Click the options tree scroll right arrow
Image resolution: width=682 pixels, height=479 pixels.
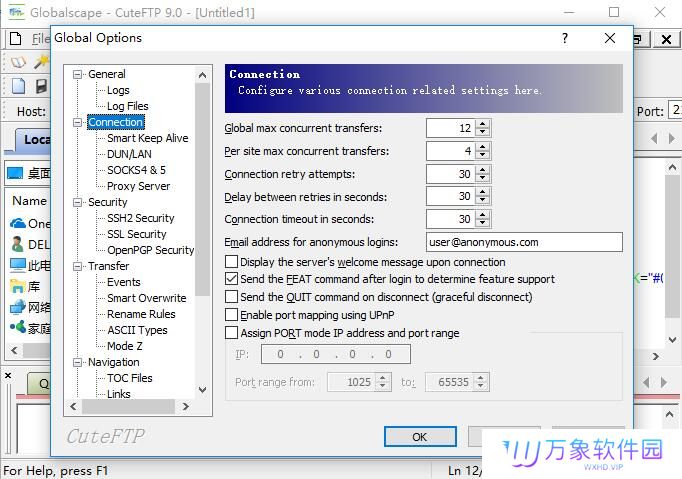(186, 406)
